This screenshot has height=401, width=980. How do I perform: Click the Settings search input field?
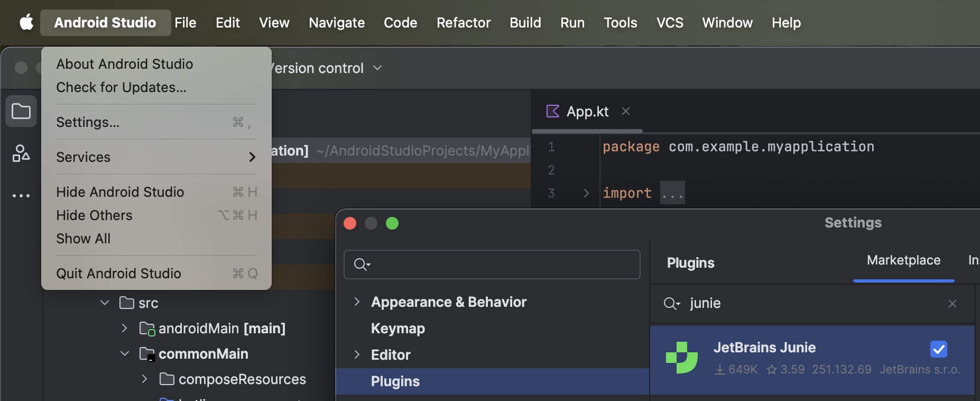click(x=492, y=265)
